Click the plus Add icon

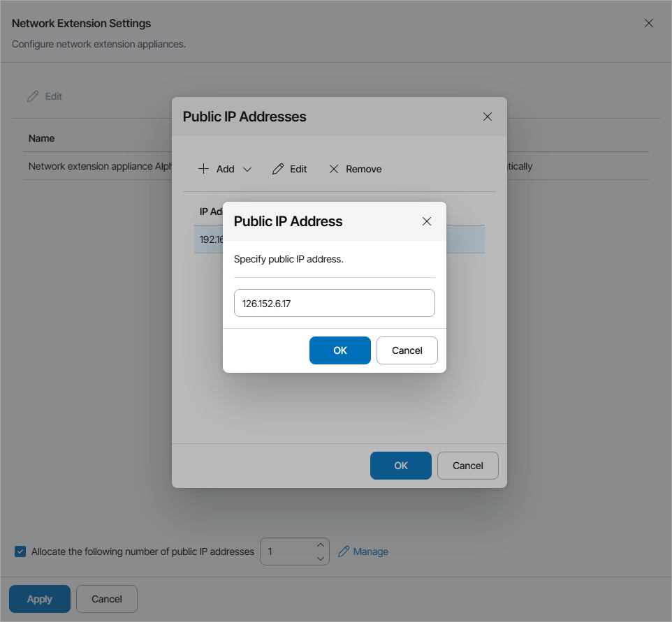203,169
